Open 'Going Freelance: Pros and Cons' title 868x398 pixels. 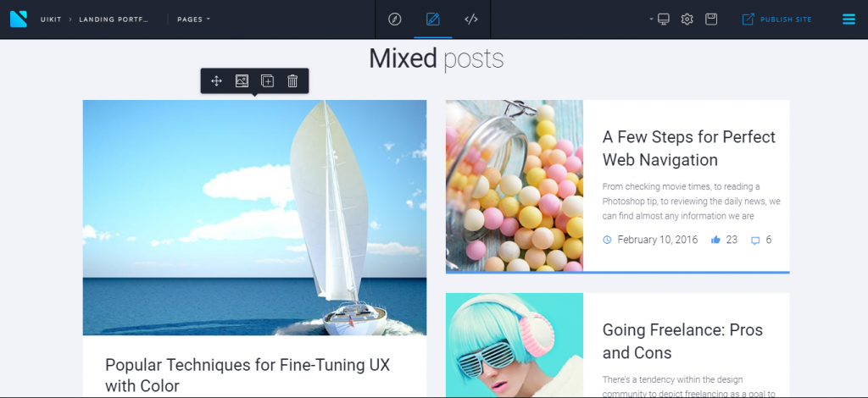click(682, 341)
